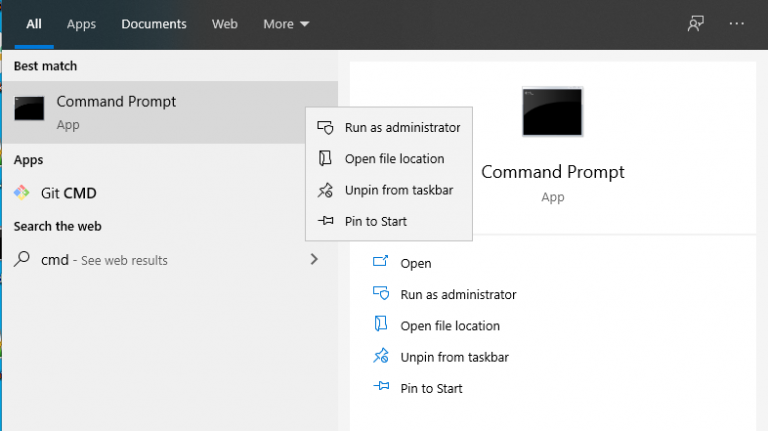The width and height of the screenshot is (768, 431).
Task: Click the Command Prompt icon in Best match
Action: [x=29, y=111]
